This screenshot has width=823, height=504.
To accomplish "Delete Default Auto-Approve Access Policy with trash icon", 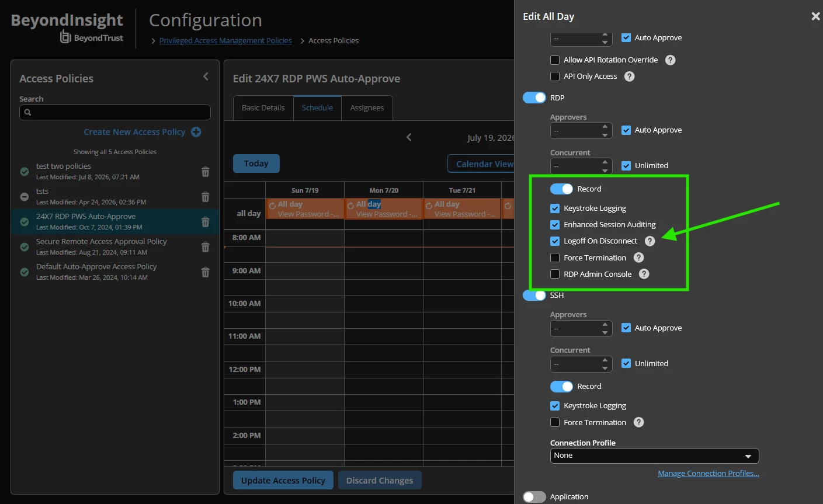I will [x=206, y=272].
